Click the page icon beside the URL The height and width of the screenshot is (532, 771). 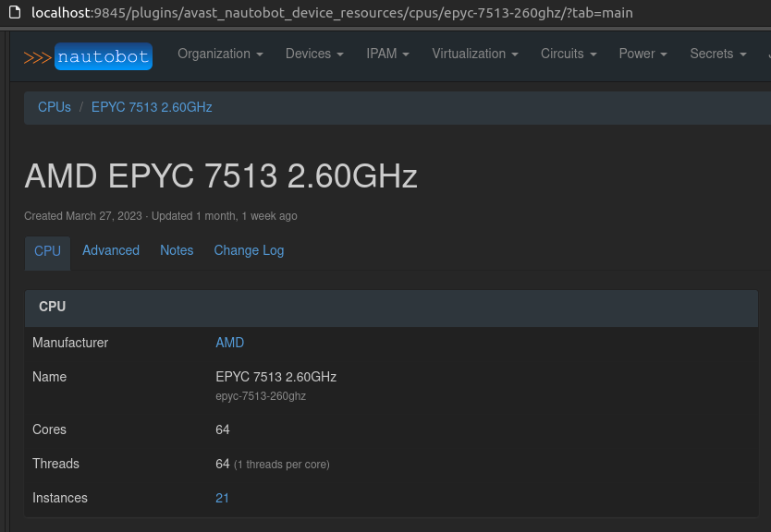pos(15,12)
